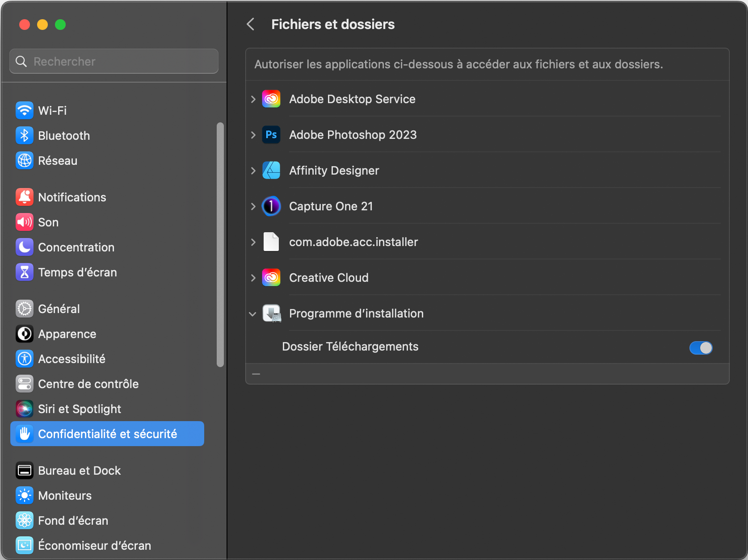Viewport: 748px width, 560px height.
Task: Click the Moniteurs sun icon
Action: 25,495
